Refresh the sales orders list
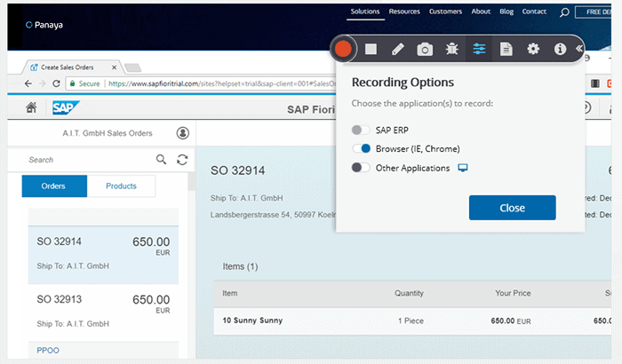622x364 pixels. point(182,160)
